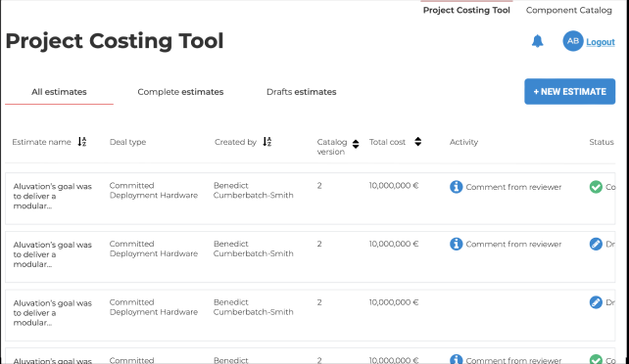Screen dimensions: 629x364
Task: Click info icon in fourth estimate row
Action: [x=457, y=359]
